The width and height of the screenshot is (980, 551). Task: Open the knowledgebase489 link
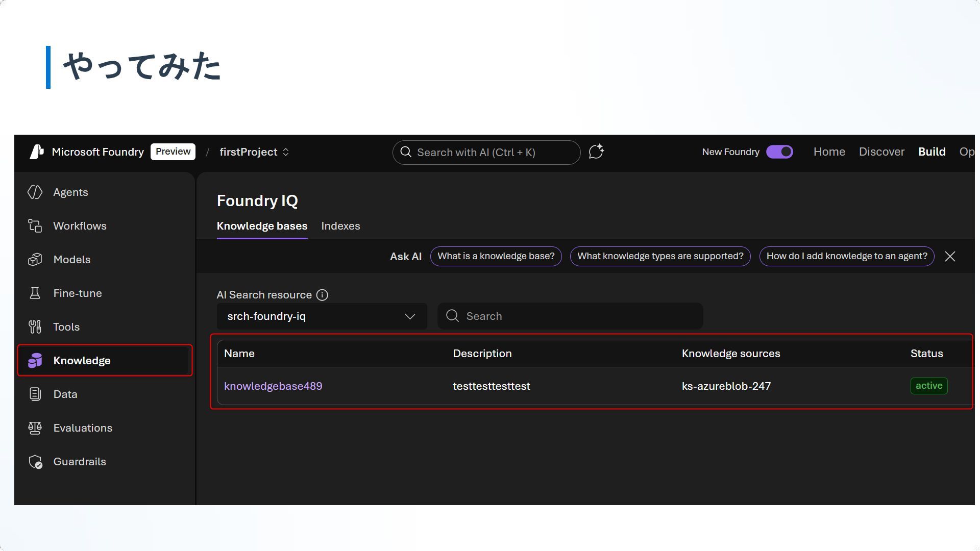coord(273,386)
